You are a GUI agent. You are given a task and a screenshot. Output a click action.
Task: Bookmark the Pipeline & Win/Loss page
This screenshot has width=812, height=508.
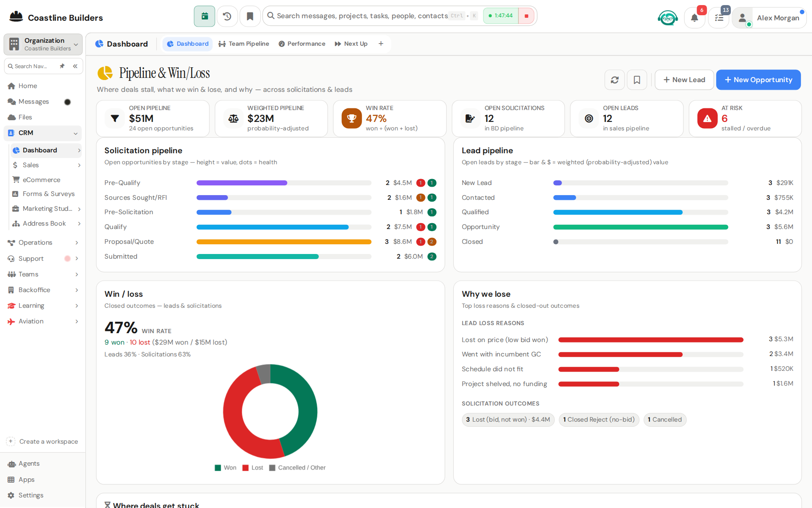tap(637, 80)
